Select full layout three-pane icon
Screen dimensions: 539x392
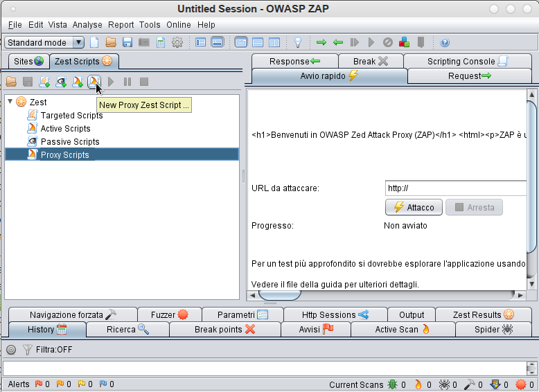(274, 43)
